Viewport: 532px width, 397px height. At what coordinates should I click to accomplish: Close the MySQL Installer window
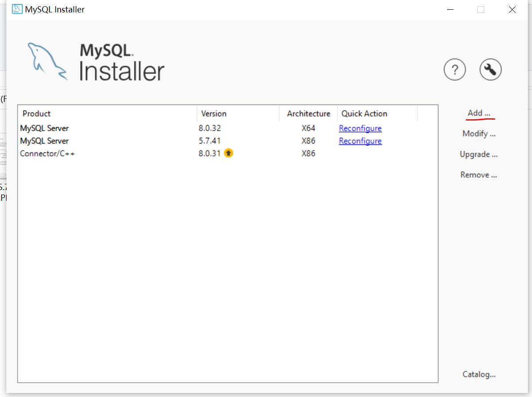(512, 9)
